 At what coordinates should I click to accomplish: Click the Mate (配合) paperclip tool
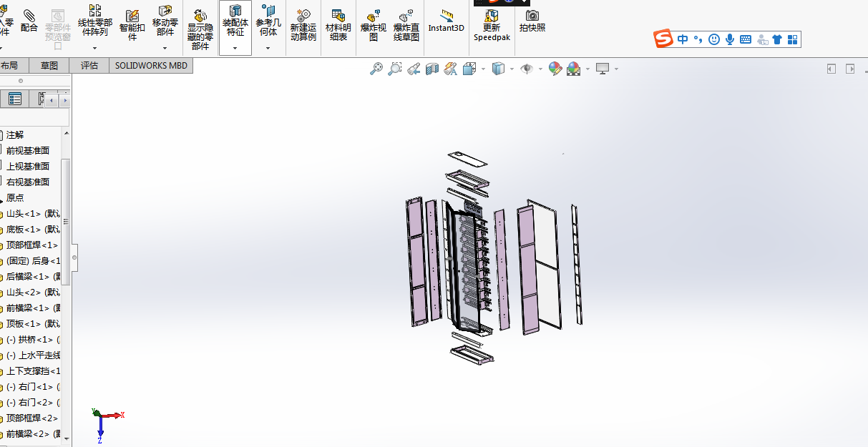pyautogui.click(x=29, y=21)
